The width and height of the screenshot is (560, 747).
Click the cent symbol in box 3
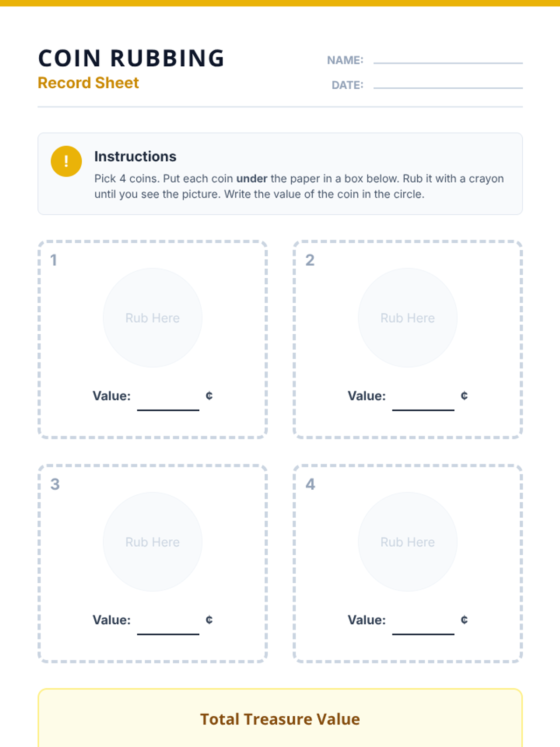point(209,620)
